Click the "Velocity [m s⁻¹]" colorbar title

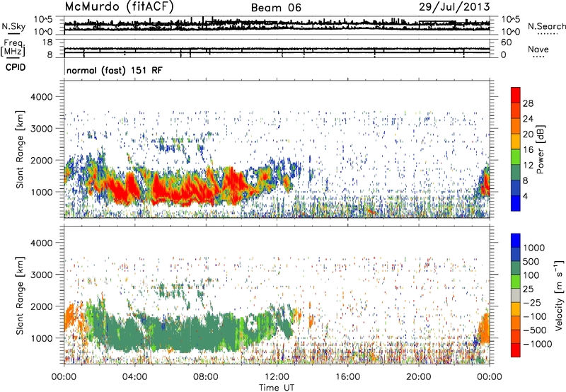click(559, 295)
